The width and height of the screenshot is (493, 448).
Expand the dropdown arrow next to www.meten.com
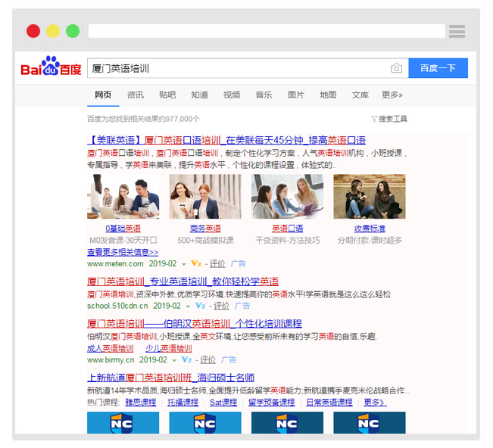[x=183, y=264]
